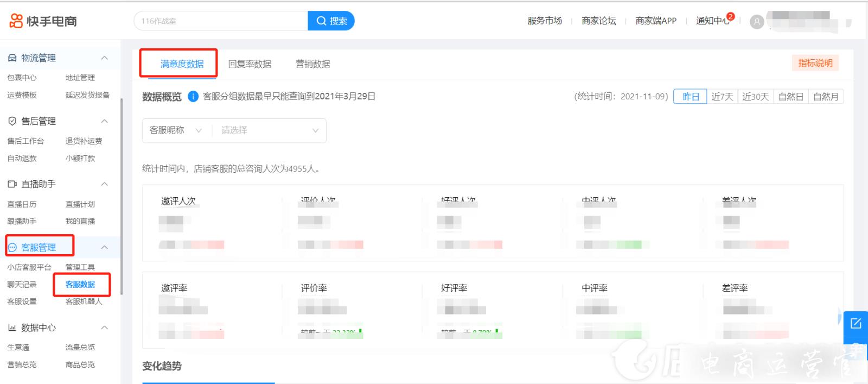Click the Kuaishou e-commerce logo icon
868x384 pixels.
[16, 21]
